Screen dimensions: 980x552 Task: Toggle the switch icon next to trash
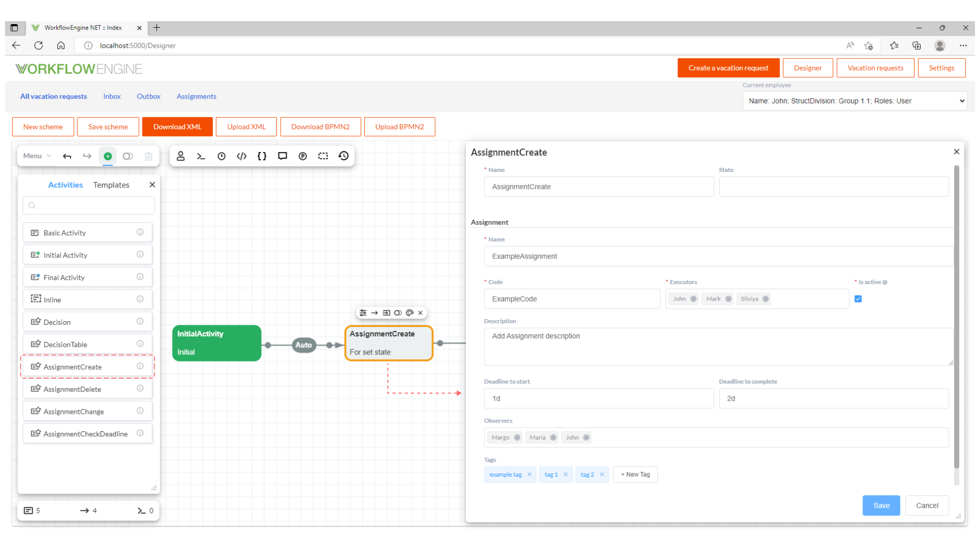128,156
